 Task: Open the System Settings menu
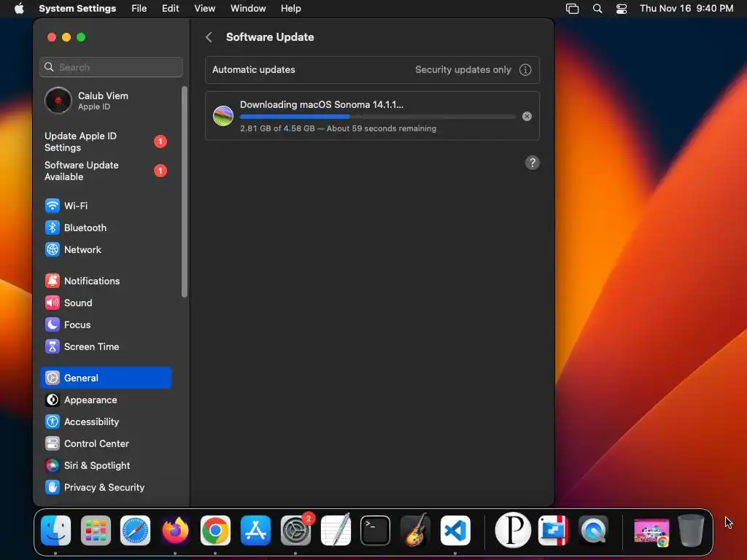pos(77,9)
